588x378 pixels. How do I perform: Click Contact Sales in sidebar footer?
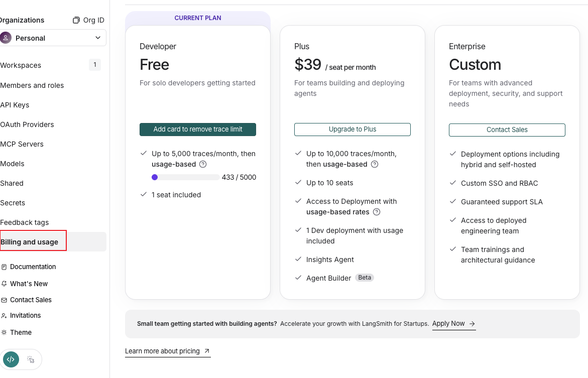point(27,300)
